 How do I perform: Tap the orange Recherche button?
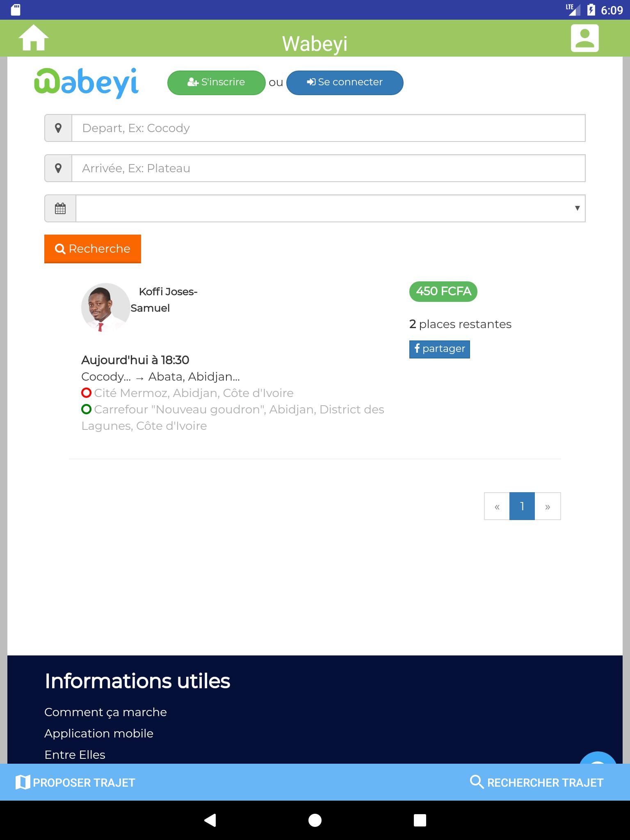[93, 249]
